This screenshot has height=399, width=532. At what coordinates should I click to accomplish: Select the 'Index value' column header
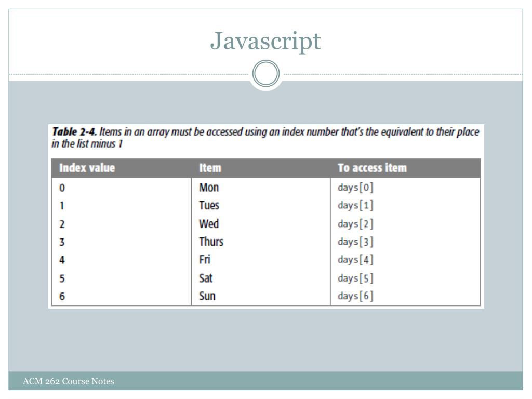(87, 168)
